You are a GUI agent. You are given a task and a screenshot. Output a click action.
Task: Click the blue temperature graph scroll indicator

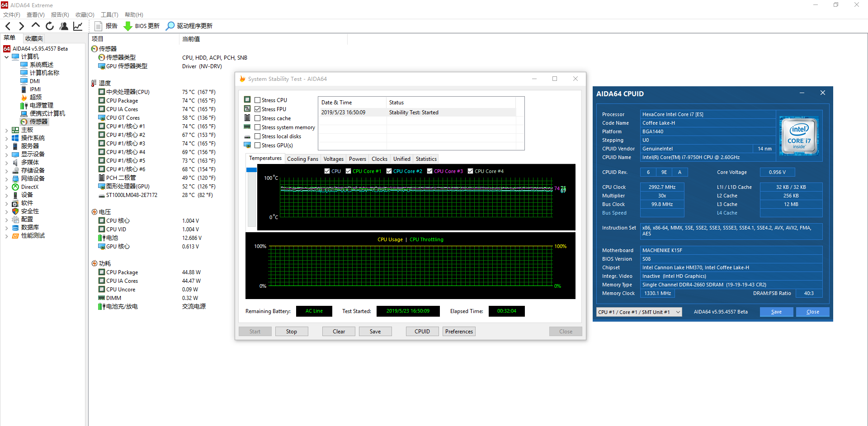[x=252, y=170]
